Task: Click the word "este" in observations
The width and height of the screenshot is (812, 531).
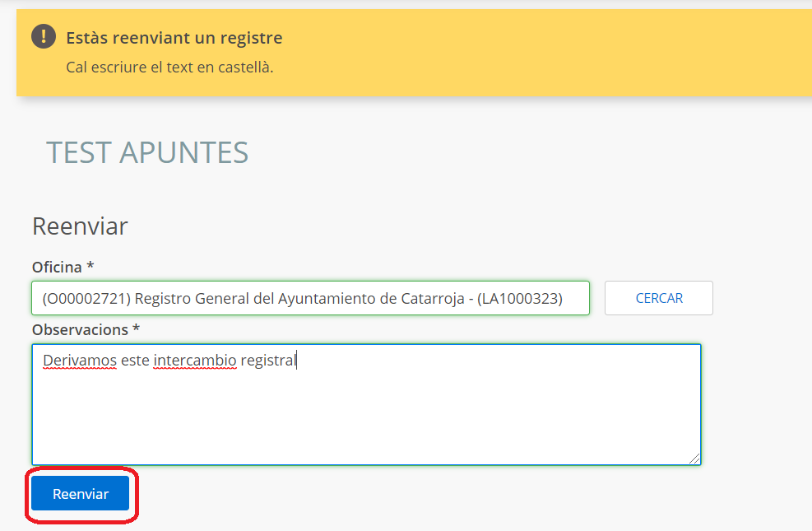Action: tap(135, 360)
